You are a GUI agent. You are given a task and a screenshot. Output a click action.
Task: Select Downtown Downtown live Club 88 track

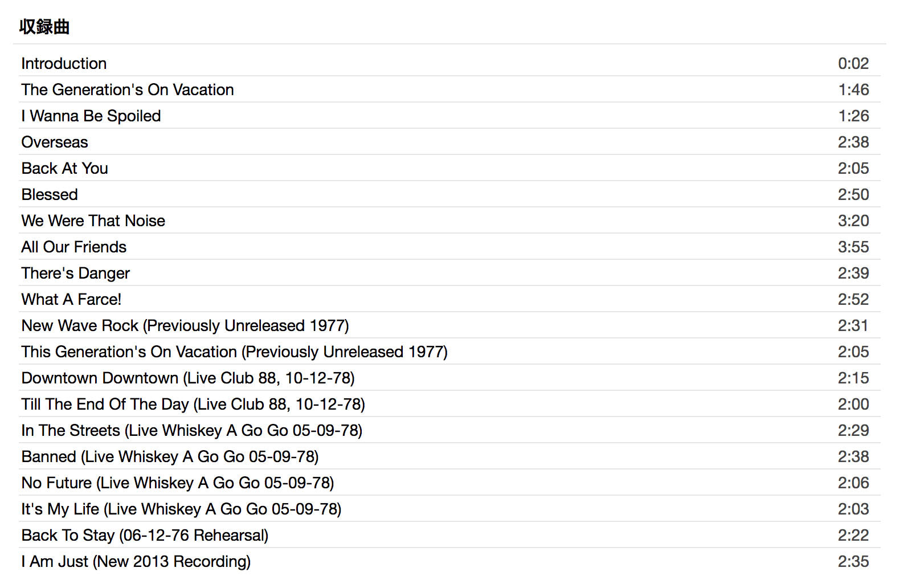tap(188, 378)
